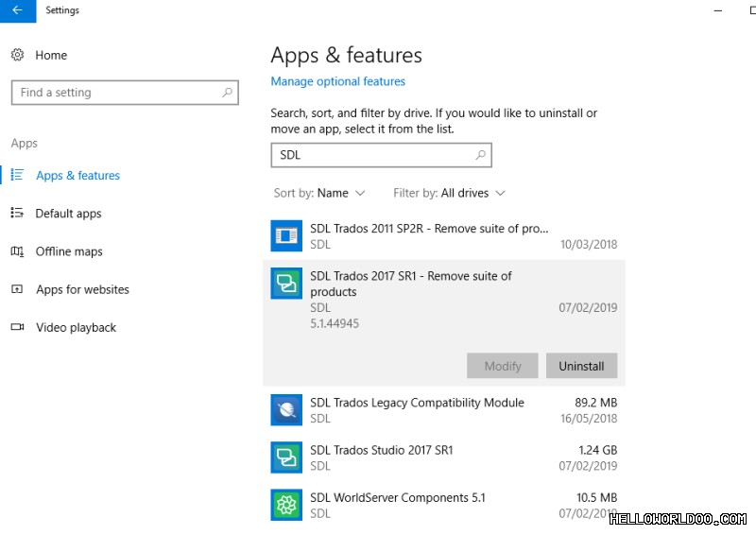Click Manage optional features link

pyautogui.click(x=337, y=81)
